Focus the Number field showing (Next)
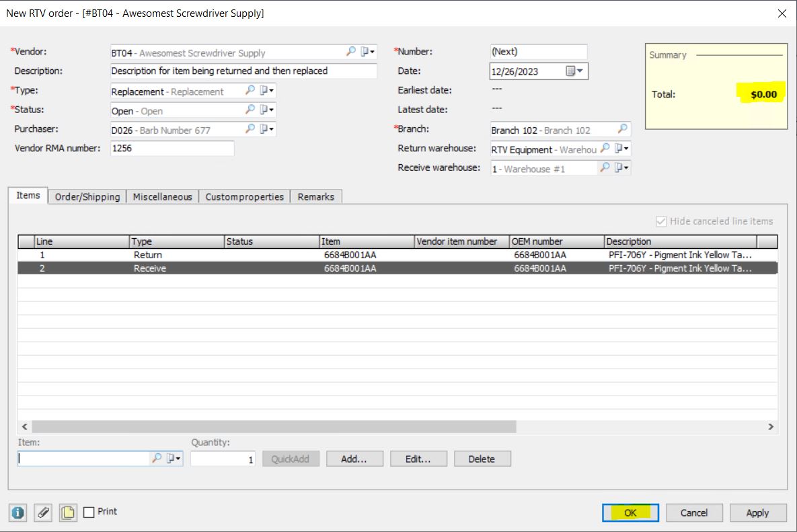The image size is (797, 532). pyautogui.click(x=538, y=52)
